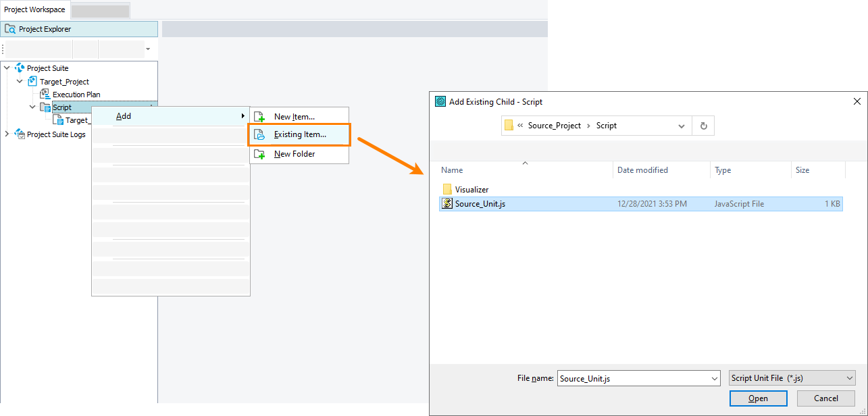Select the Target_Project node icon

[32, 81]
